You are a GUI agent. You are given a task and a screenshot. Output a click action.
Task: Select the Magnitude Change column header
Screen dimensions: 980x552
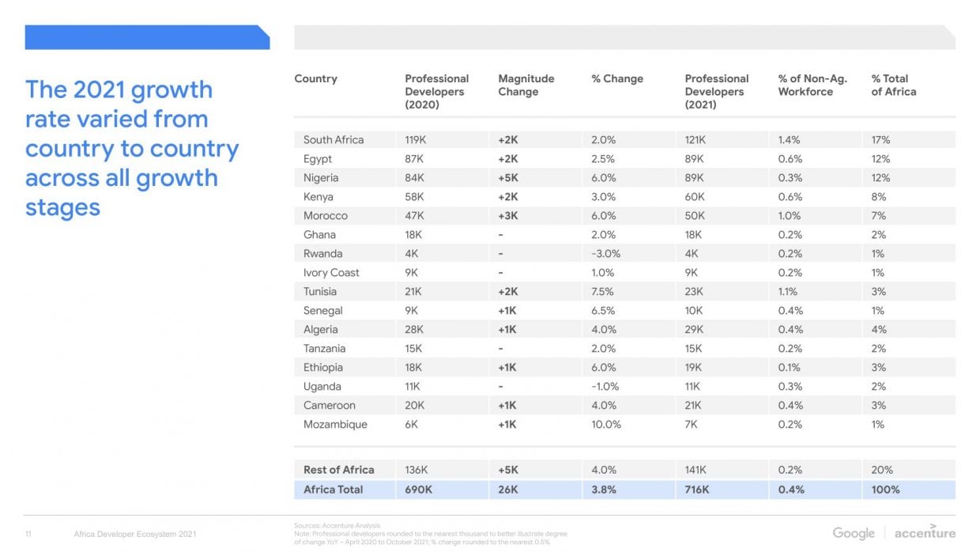tap(526, 85)
